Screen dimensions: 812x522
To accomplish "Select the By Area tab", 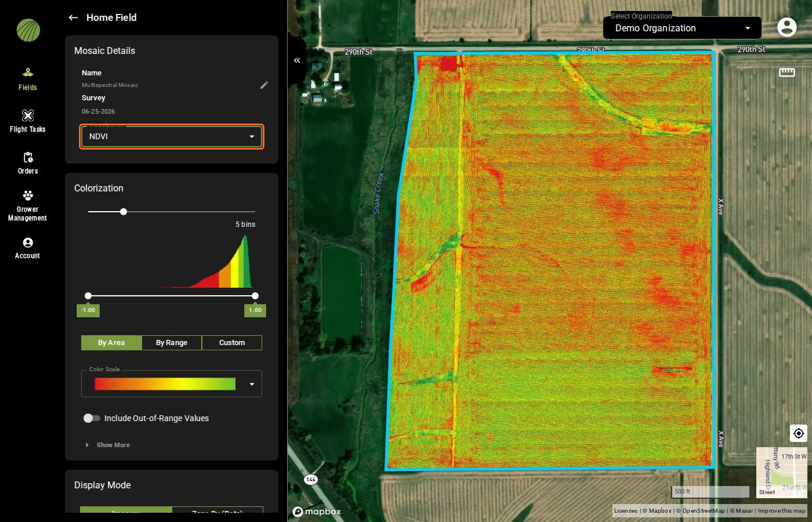I will point(111,343).
